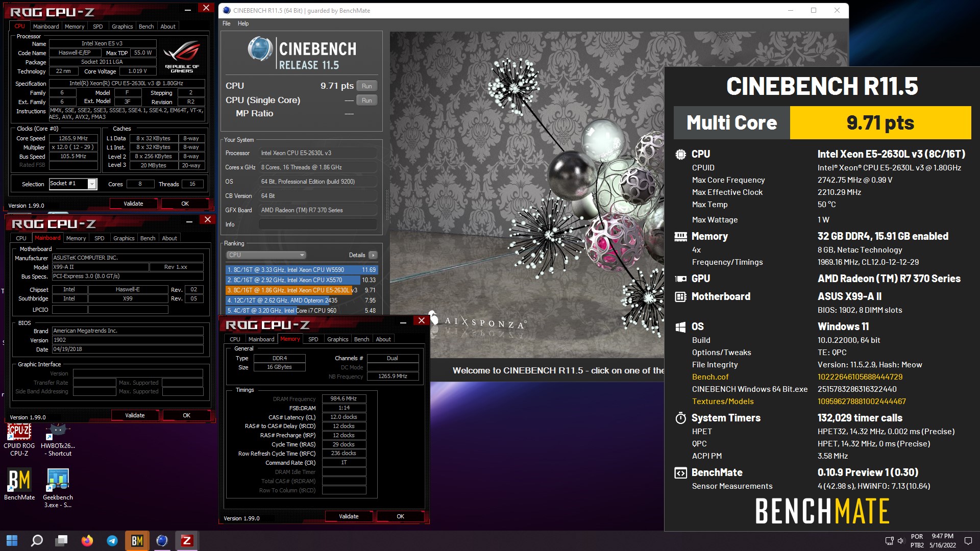980x551 pixels.
Task: Click Validate in Mainboard CPU-Z window
Action: 135,415
